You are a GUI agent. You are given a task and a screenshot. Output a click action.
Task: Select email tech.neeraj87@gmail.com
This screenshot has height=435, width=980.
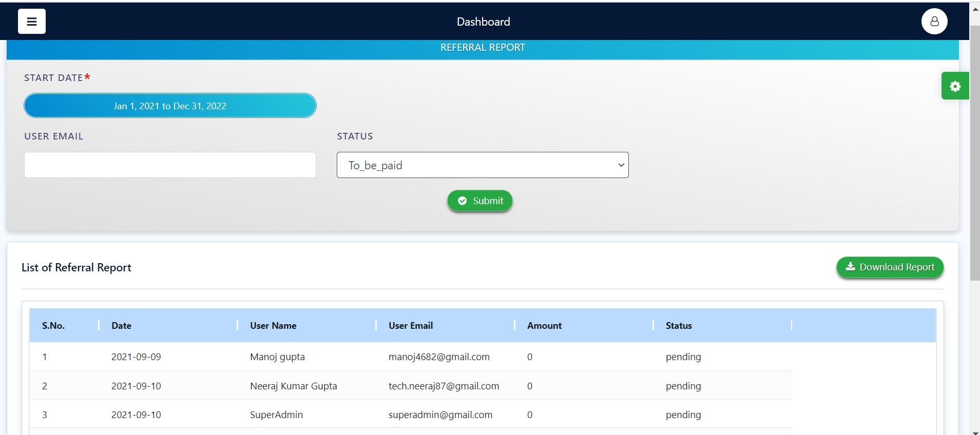pos(444,386)
